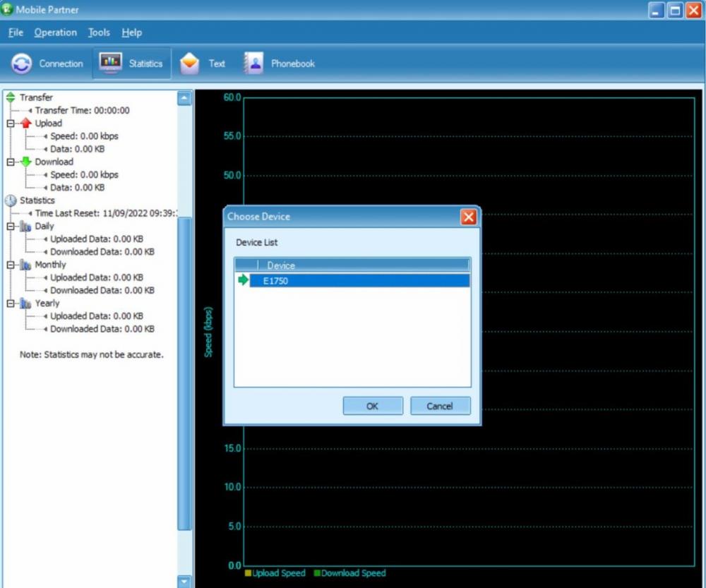The image size is (706, 588).
Task: Click the green Download arrow icon
Action: click(26, 162)
